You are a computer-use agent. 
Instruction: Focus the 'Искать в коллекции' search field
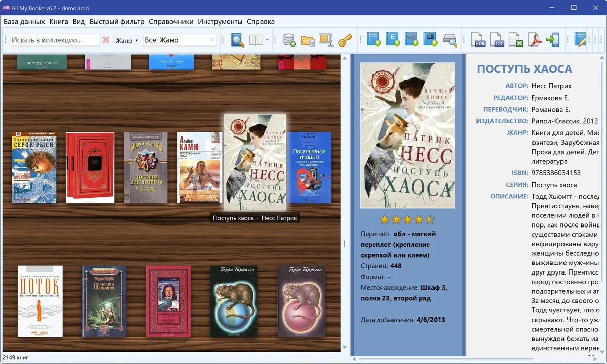click(55, 40)
